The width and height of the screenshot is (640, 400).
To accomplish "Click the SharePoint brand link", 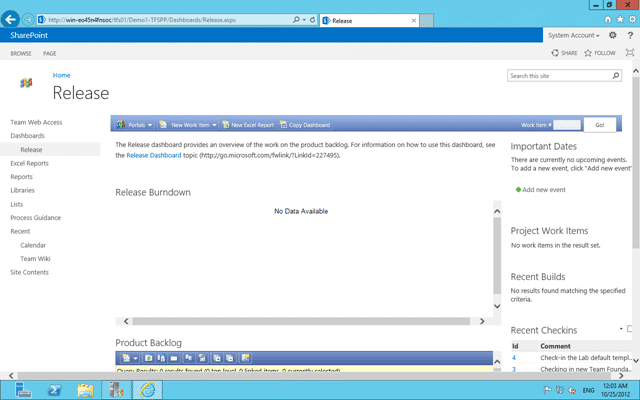I will 29,35.
